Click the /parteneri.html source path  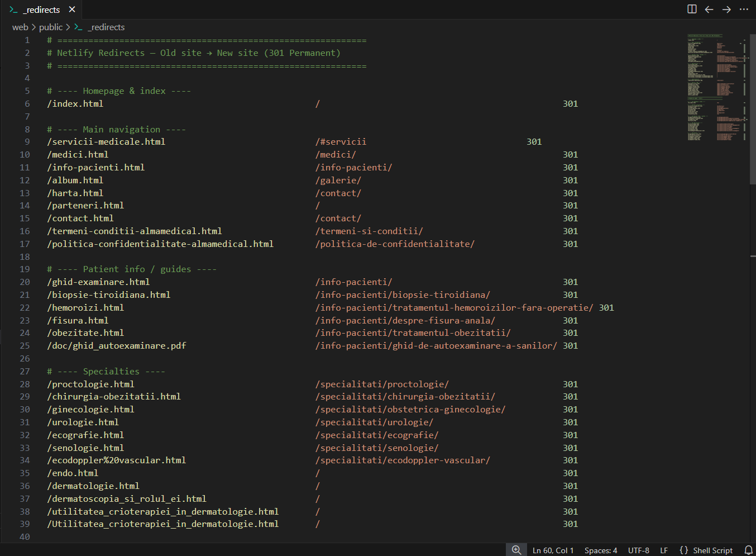[85, 206]
